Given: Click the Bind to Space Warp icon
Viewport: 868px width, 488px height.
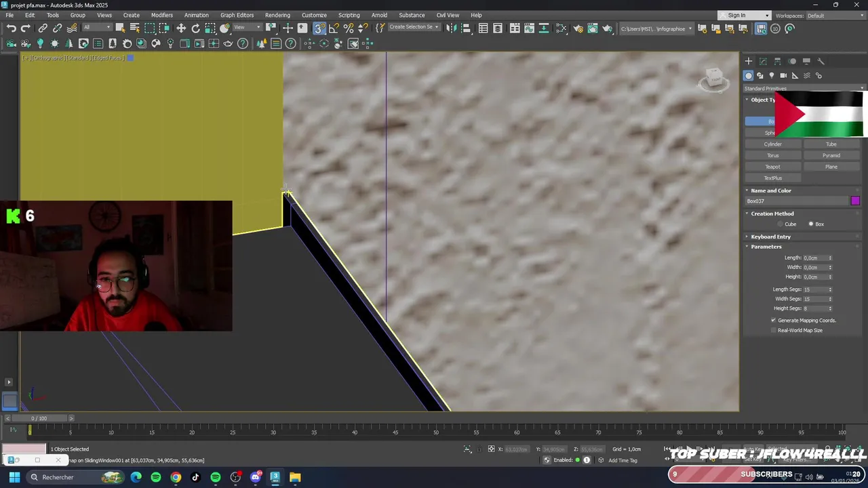Looking at the screenshot, I should [x=72, y=28].
